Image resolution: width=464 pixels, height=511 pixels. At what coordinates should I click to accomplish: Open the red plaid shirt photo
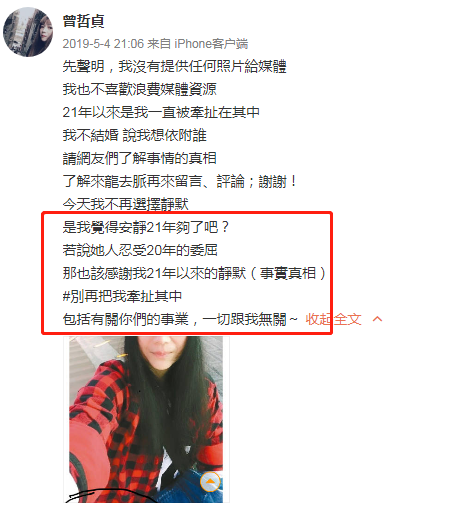click(146, 419)
